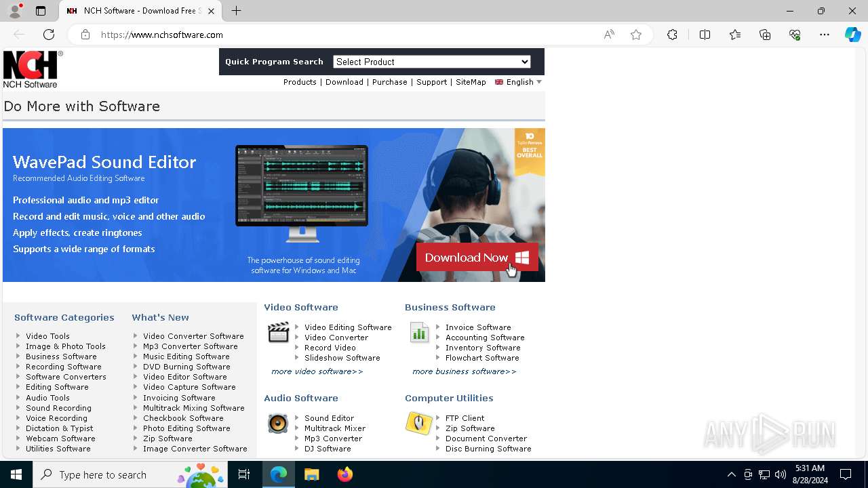Open Disc Burning Software link
The height and width of the screenshot is (488, 868).
(488, 449)
